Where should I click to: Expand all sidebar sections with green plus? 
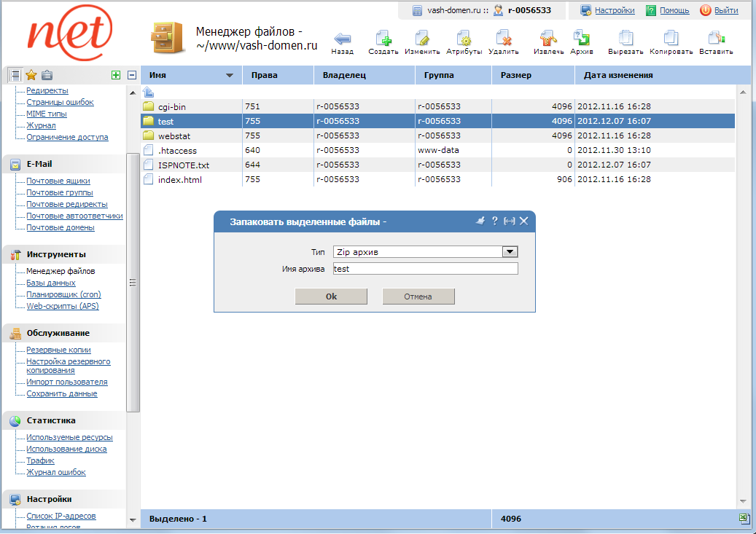[116, 75]
